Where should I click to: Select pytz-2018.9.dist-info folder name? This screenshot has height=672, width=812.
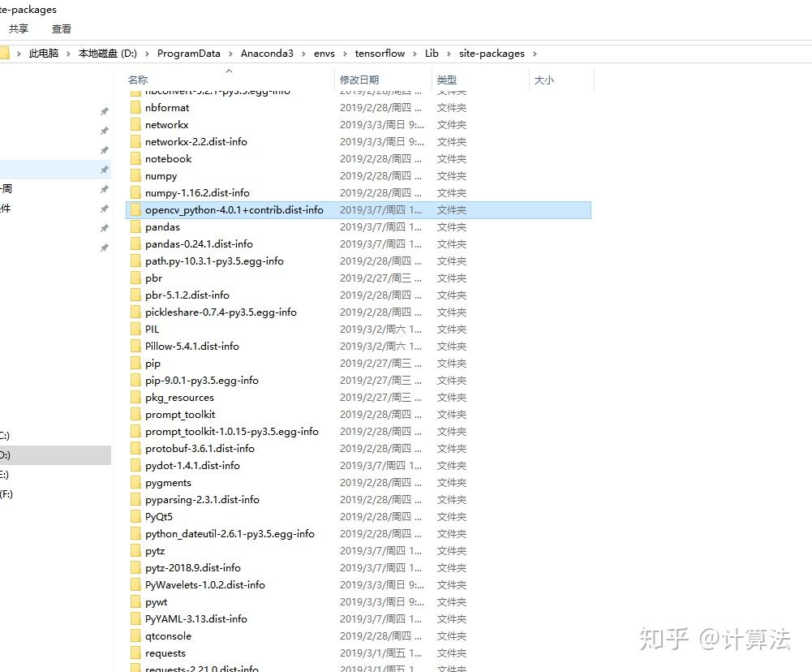(192, 568)
